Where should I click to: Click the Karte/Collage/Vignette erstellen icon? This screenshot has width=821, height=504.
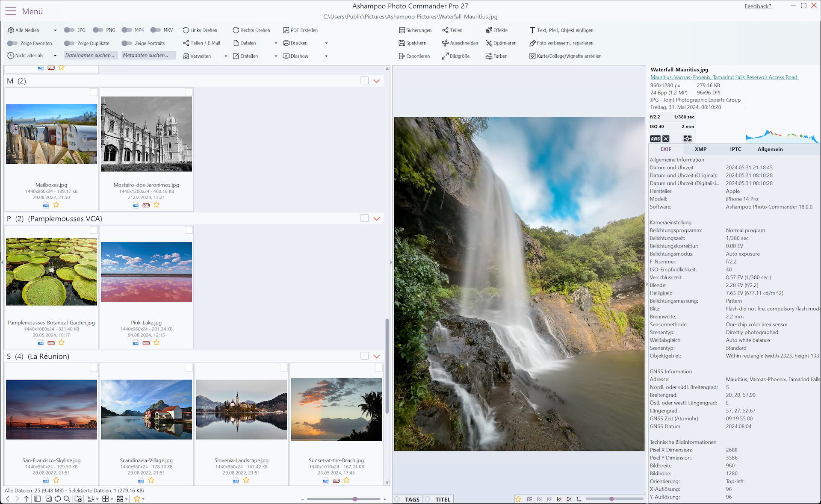pyautogui.click(x=532, y=56)
